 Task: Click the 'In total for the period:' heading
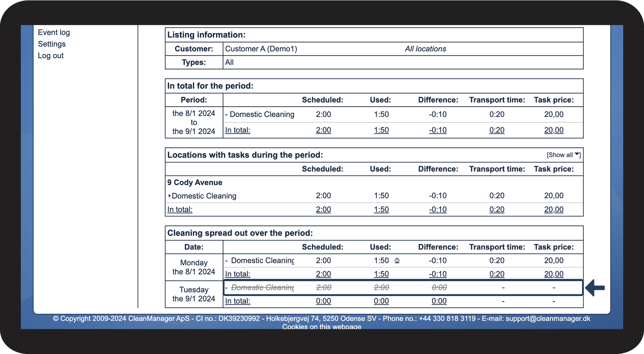(210, 86)
